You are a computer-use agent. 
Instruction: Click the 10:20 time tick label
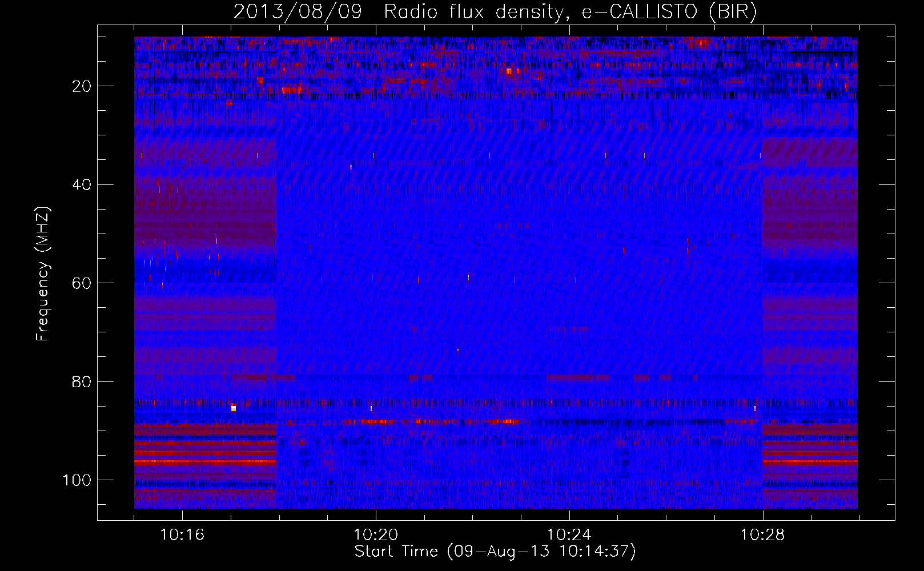376,535
